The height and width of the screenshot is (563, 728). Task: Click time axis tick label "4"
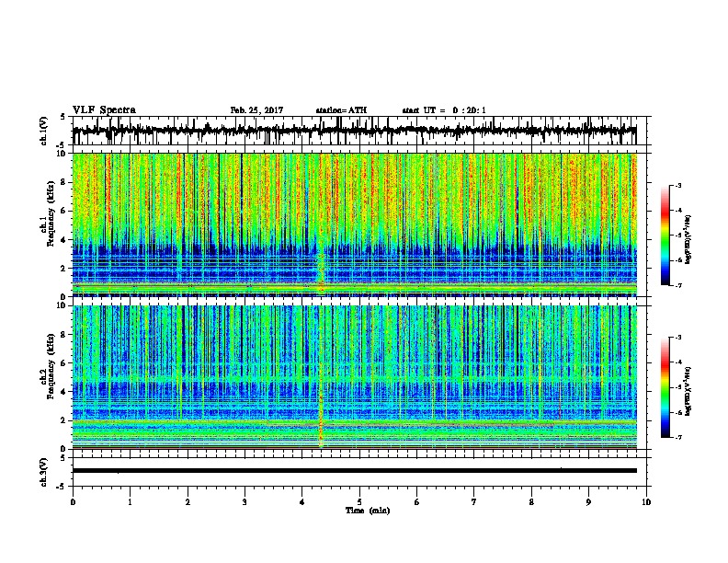[x=302, y=502]
